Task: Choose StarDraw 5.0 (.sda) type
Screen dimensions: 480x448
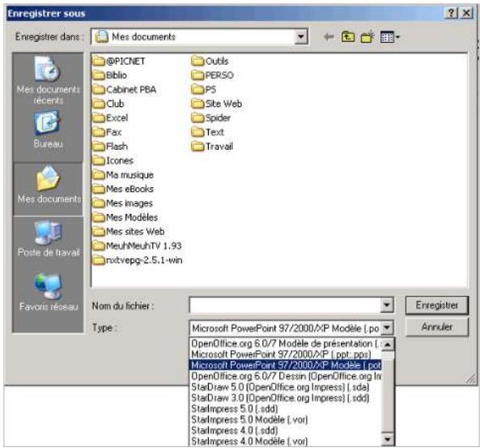Action: [286, 387]
